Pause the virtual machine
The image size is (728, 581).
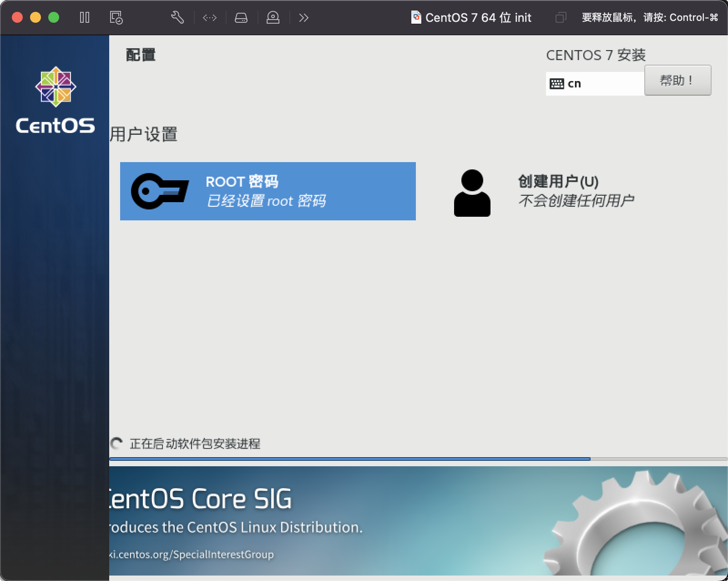pyautogui.click(x=85, y=18)
